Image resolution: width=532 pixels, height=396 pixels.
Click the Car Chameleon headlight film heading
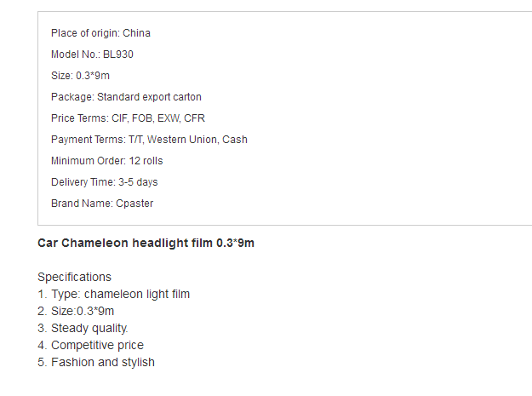click(x=146, y=244)
